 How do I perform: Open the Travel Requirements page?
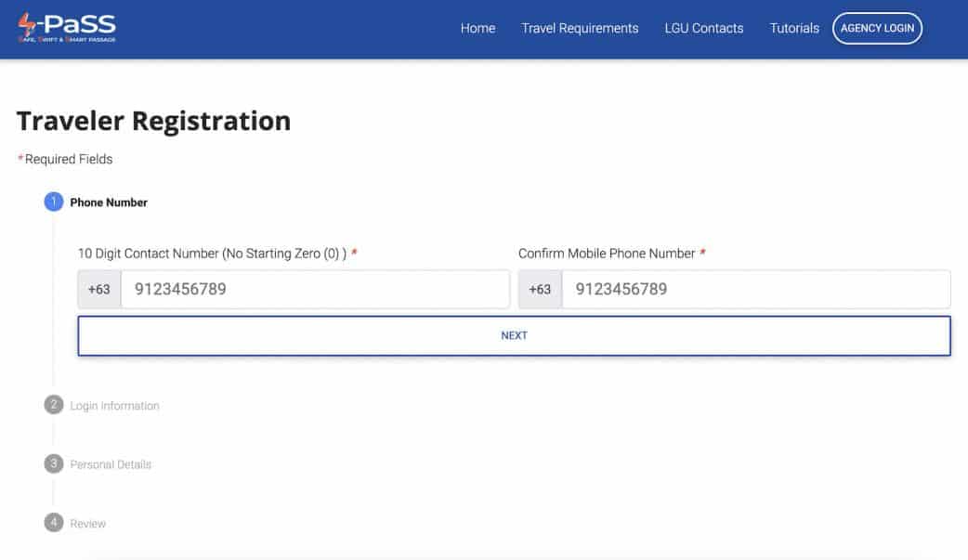click(x=580, y=28)
